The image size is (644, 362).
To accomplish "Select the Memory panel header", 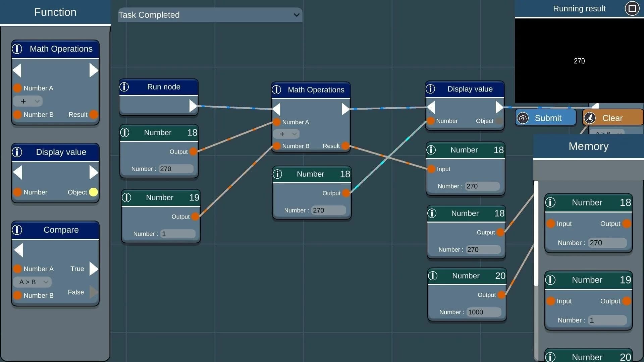I will tap(588, 146).
